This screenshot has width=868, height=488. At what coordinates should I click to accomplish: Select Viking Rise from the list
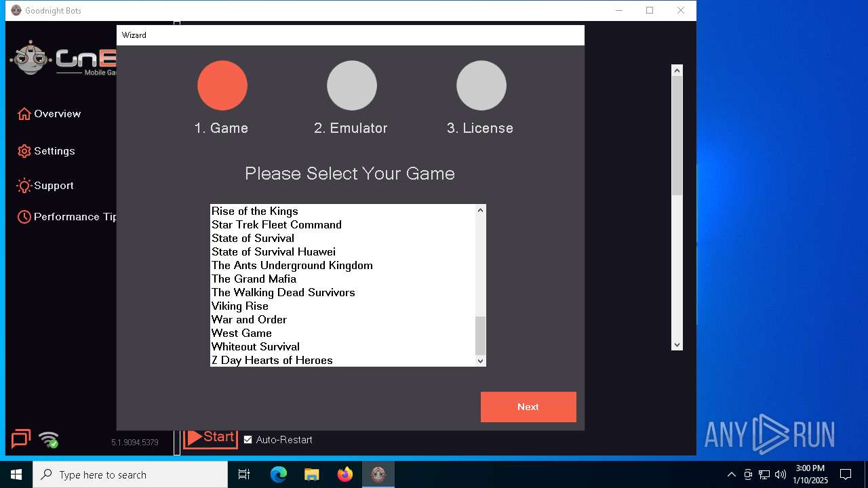(343, 306)
